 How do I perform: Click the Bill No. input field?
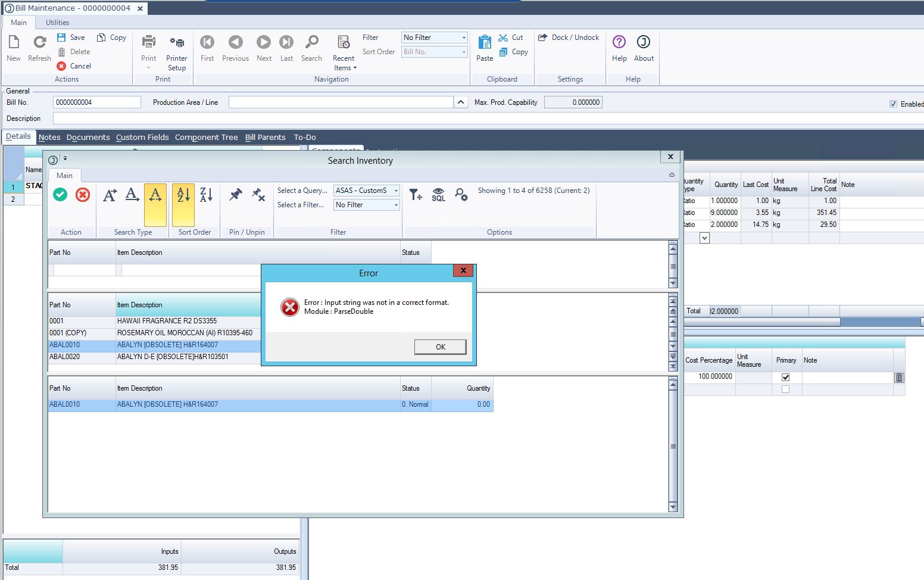coord(96,102)
